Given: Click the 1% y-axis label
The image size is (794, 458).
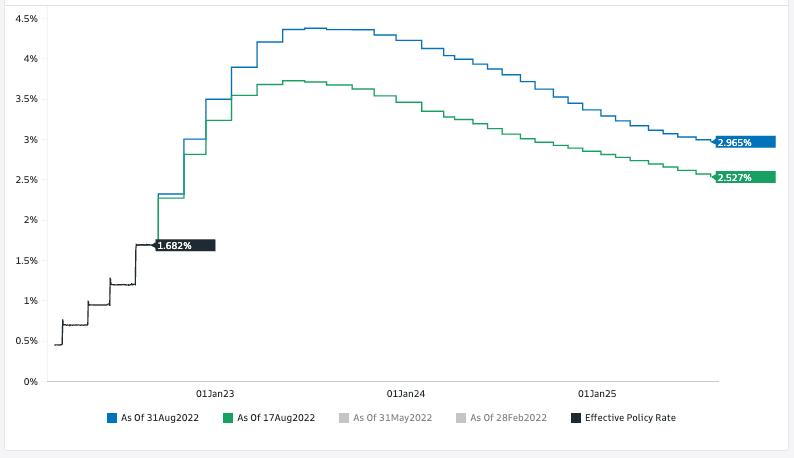Looking at the screenshot, I should [31, 301].
